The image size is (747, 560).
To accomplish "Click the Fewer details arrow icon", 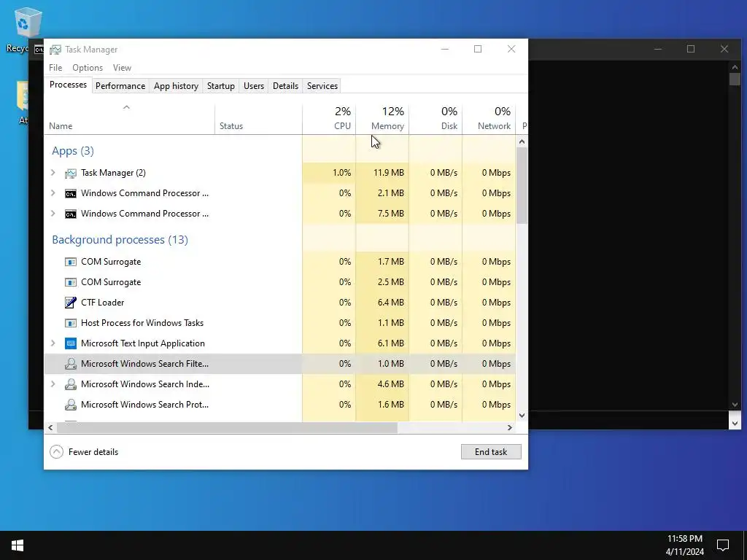I will pos(56,451).
